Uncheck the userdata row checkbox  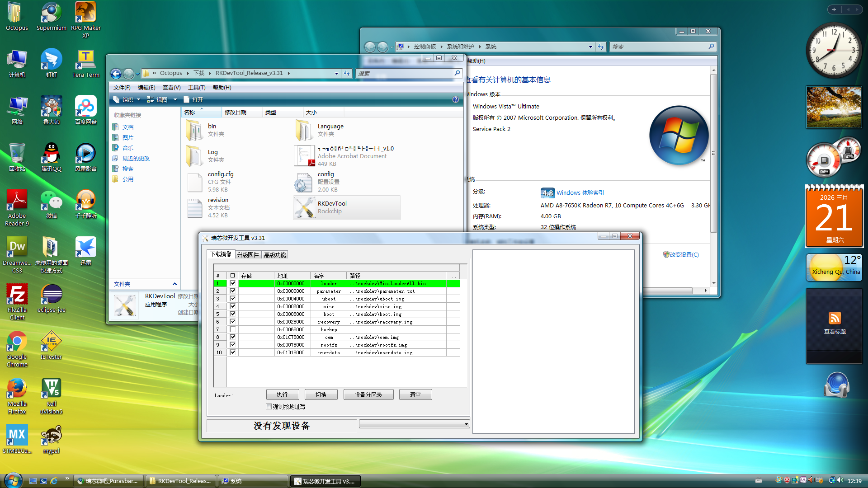click(x=233, y=352)
